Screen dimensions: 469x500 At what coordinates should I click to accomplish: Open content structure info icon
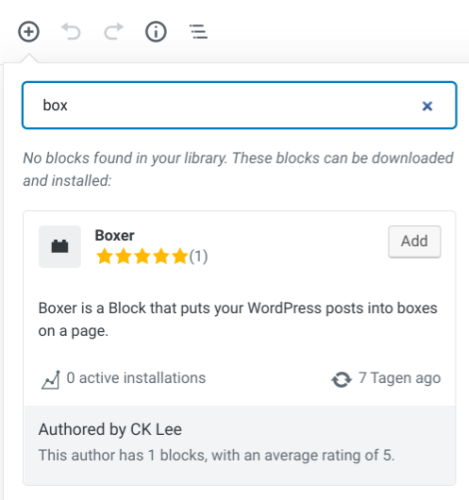[156, 32]
